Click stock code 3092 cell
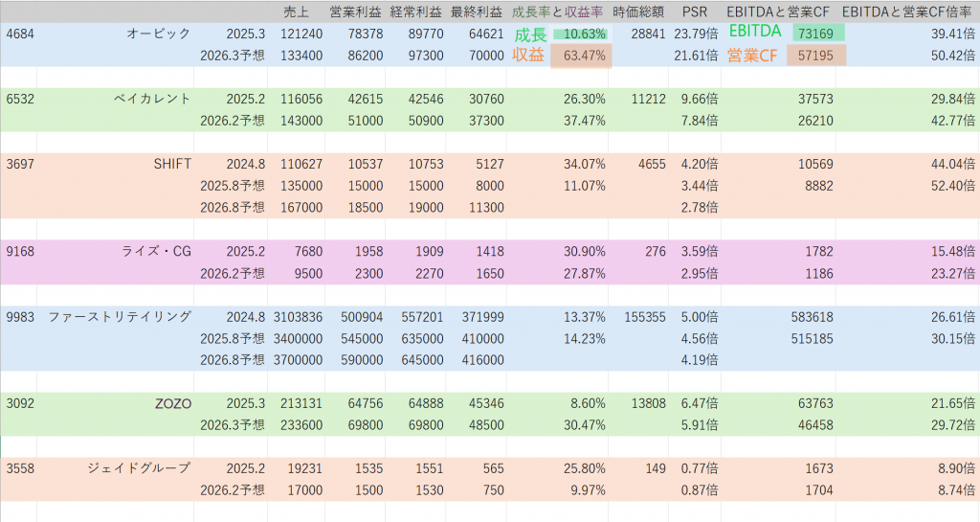The image size is (980, 522). [x=20, y=403]
